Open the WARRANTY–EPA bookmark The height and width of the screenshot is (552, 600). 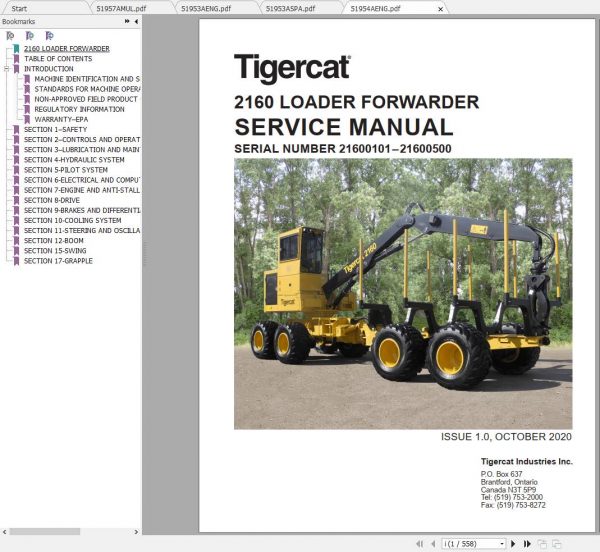61,119
